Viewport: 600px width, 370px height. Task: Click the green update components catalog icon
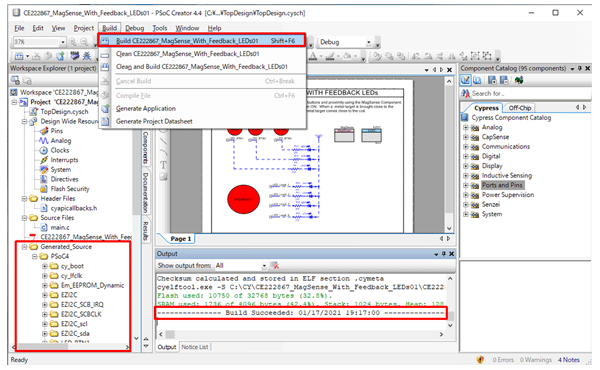[x=519, y=80]
